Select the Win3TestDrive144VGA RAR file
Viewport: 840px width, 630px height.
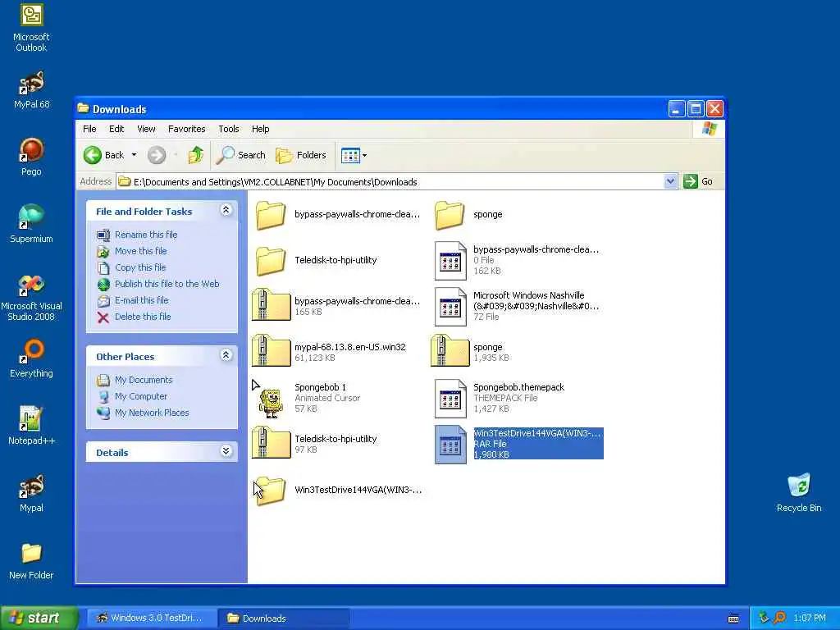(518, 444)
